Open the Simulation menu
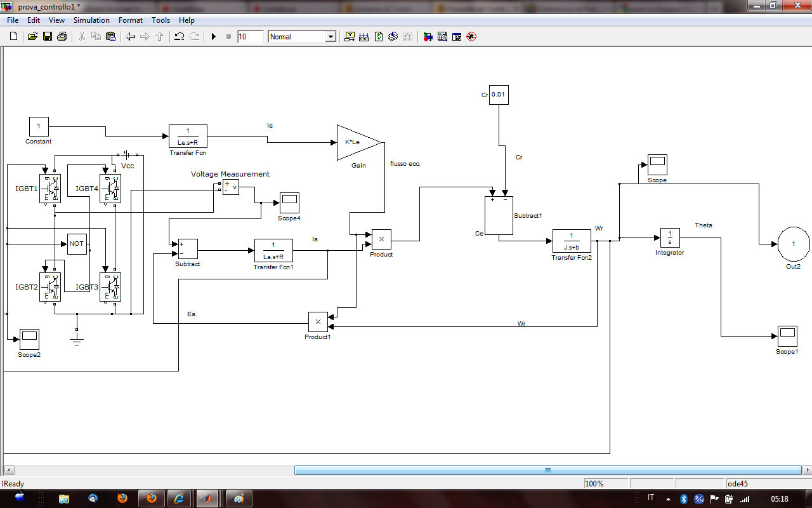The image size is (812, 508). [91, 20]
